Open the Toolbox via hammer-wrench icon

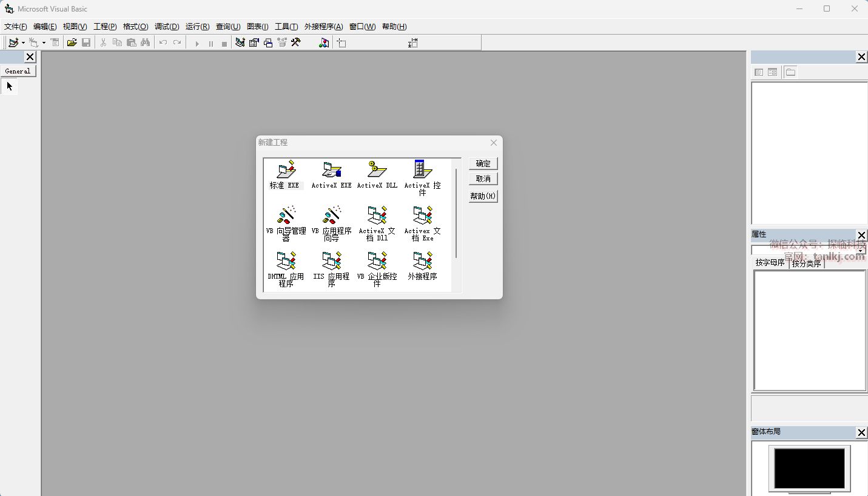tap(296, 42)
